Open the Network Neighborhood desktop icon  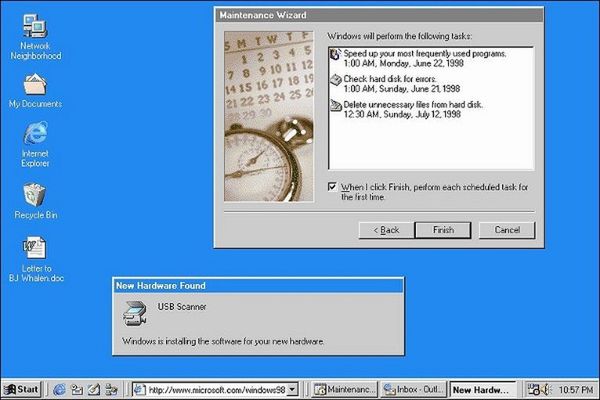pyautogui.click(x=35, y=36)
